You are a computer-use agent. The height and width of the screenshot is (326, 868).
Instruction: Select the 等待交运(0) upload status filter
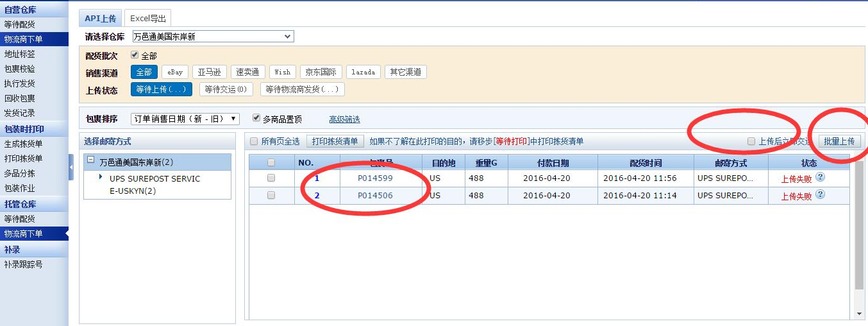click(226, 90)
